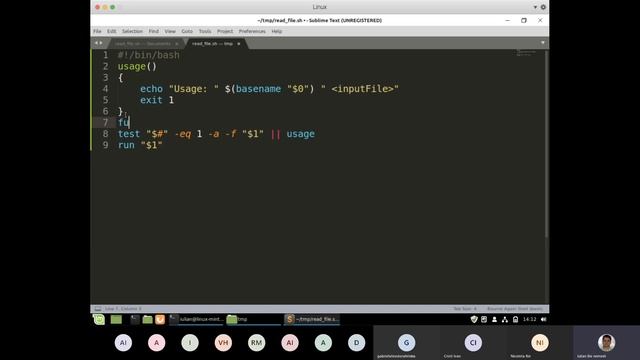The width and height of the screenshot is (640, 360).
Task: Minimize the Sublime Text window
Action: click(508, 20)
